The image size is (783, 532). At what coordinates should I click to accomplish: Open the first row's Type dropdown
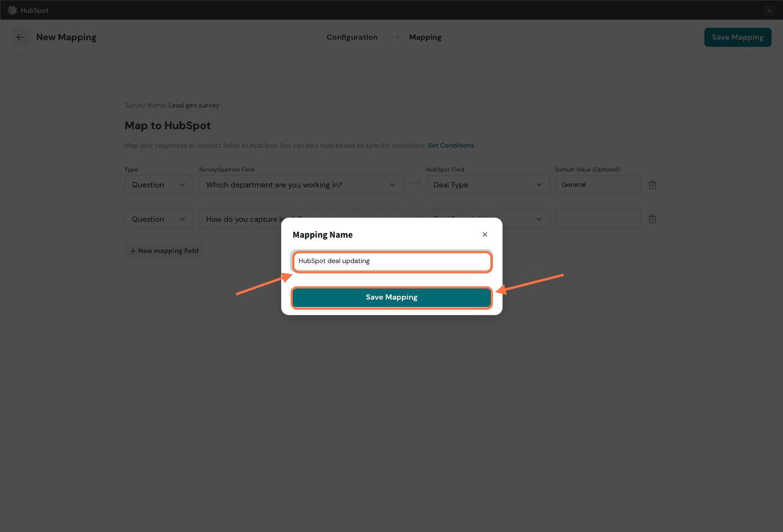click(159, 185)
